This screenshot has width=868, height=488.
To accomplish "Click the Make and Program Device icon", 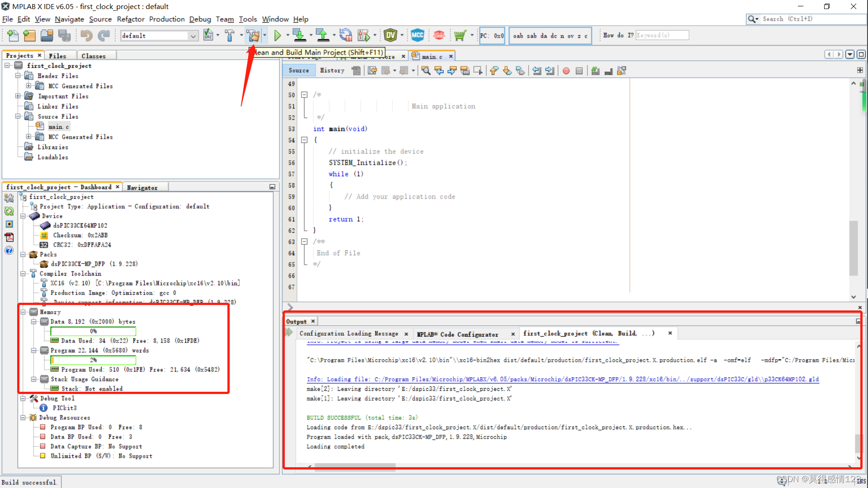I will (x=298, y=35).
